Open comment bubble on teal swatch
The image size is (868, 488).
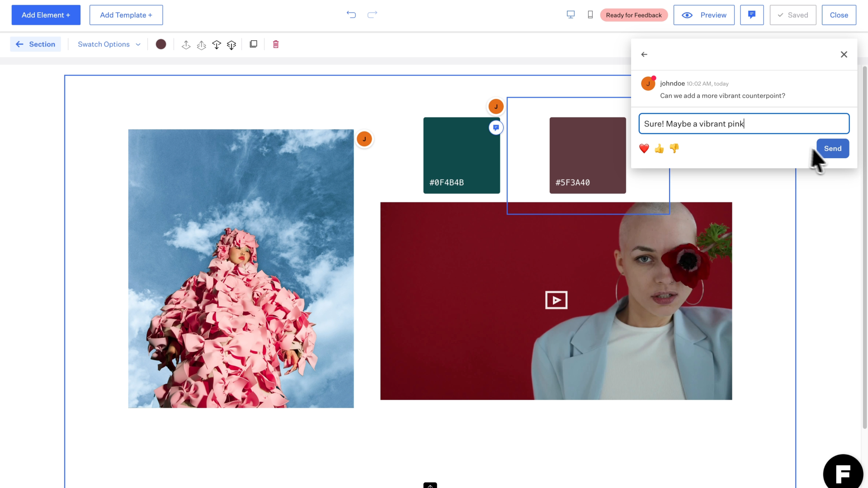(x=496, y=128)
